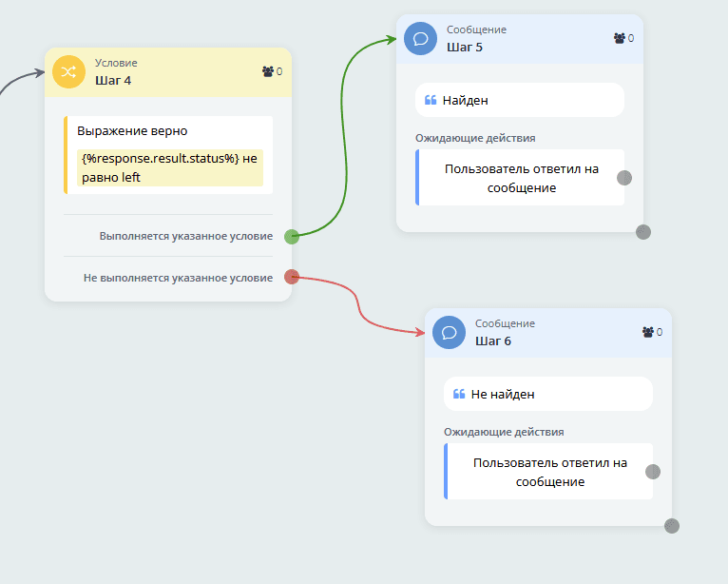Click gray connector of Шаг 6 user reply action

[x=653, y=472]
